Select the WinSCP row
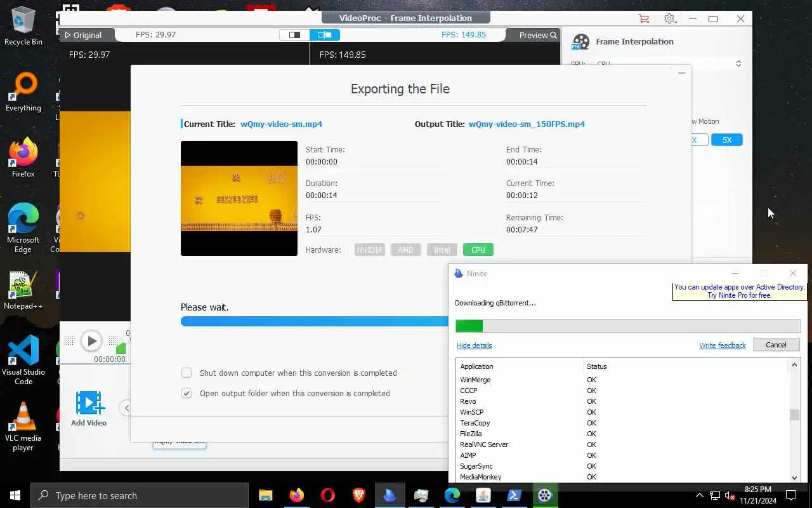812x508 pixels. (x=623, y=412)
